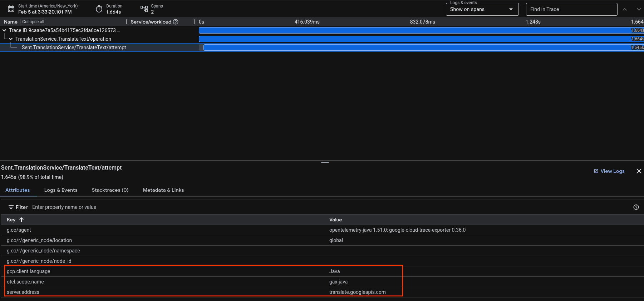
Task: Click the stopwatch duration icon
Action: tap(99, 9)
